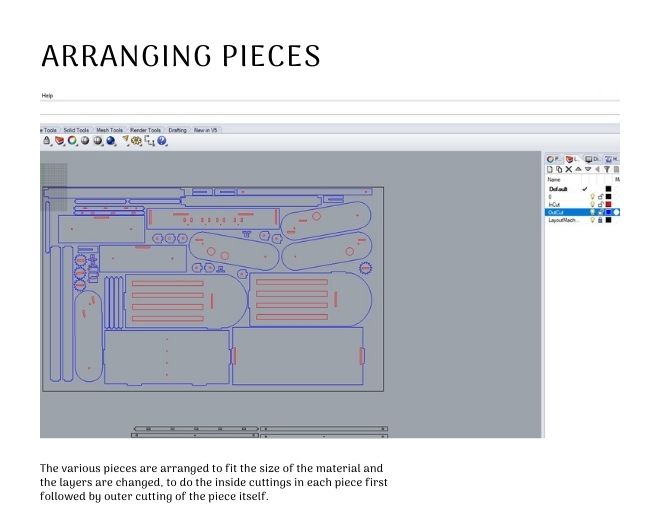Image resolution: width=660 pixels, height=528 pixels.
Task: Open the Help menu
Action: (x=47, y=96)
